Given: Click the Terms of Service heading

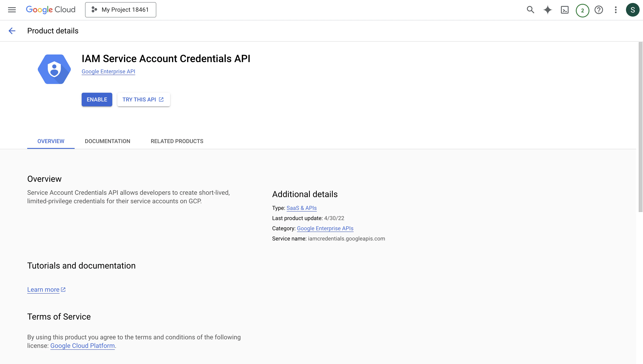Looking at the screenshot, I should coord(59,317).
